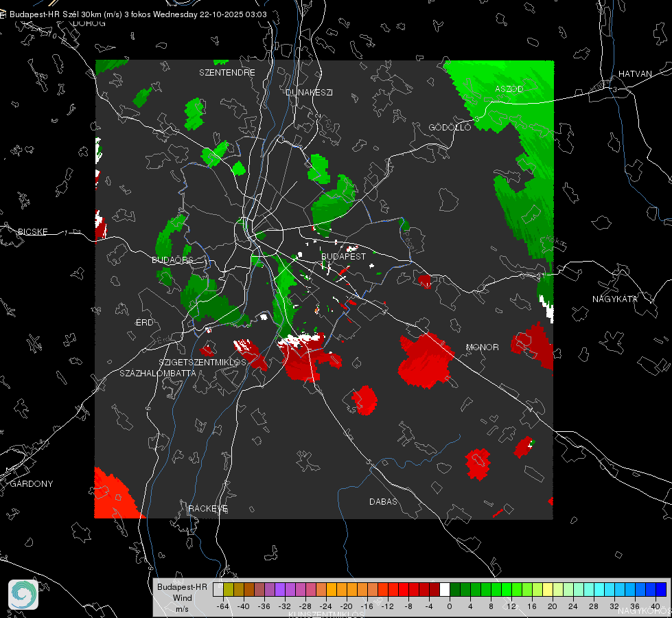Click the DABAS town label
This screenshot has width=672, height=618.
click(x=383, y=501)
